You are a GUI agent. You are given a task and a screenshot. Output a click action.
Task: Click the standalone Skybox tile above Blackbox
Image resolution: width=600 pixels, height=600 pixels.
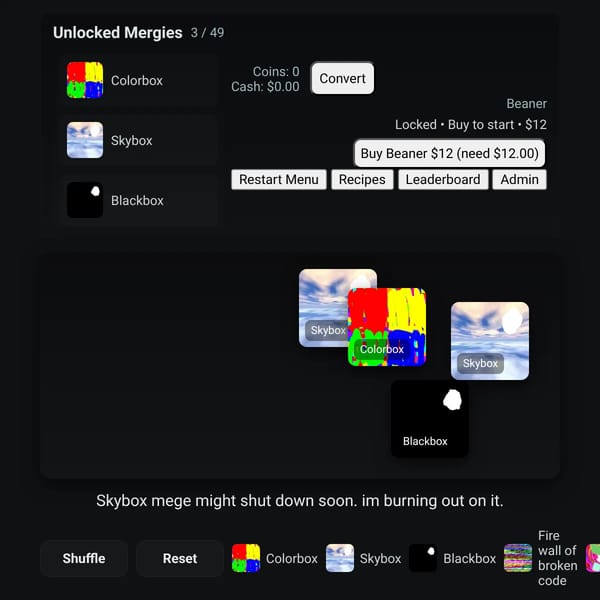490,341
